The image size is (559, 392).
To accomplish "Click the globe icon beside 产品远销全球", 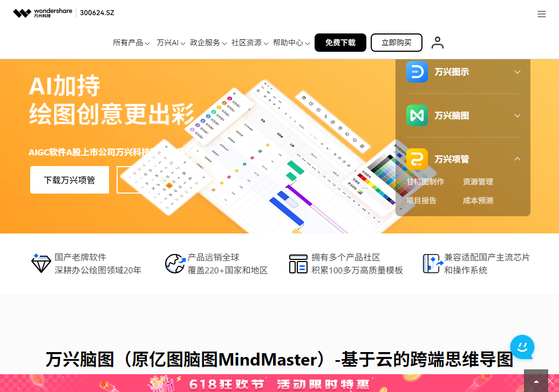I will [175, 263].
